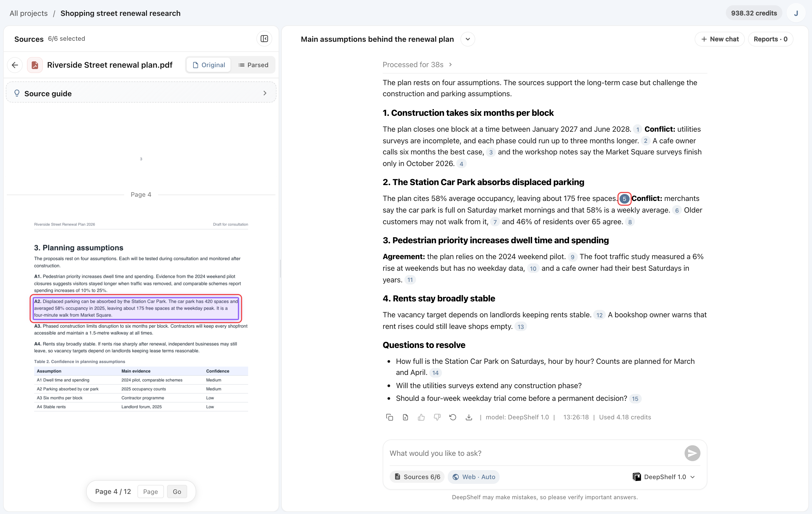Open citation 11

pos(410,280)
